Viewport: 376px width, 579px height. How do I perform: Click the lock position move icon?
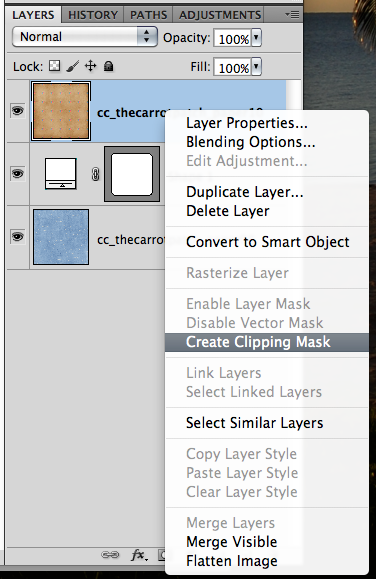90,66
